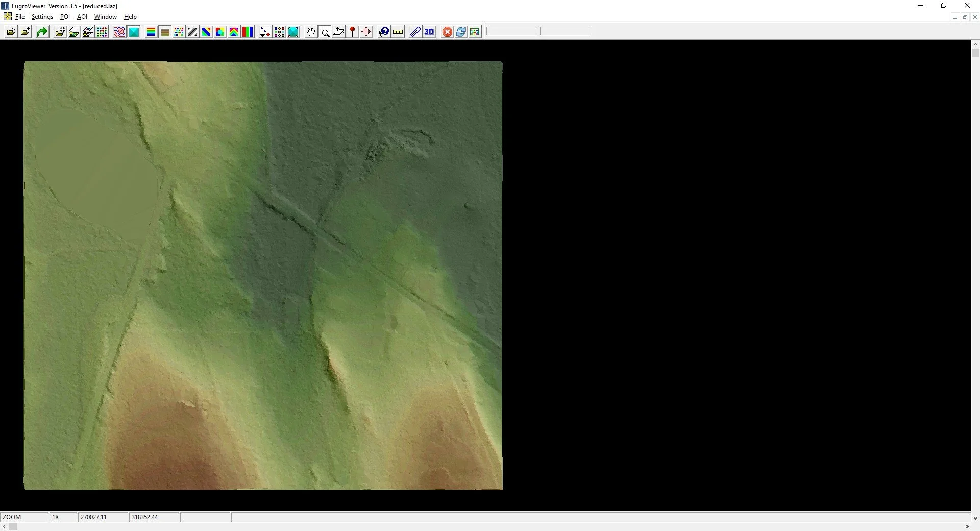Click the query help cursor icon
This screenshot has width=980, height=531.
[384, 32]
